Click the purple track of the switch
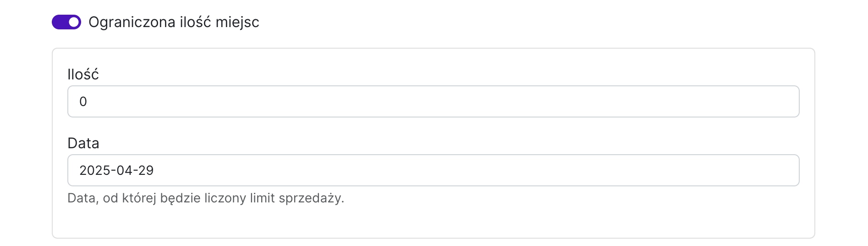Viewport: 868px width, 246px height. tap(59, 22)
